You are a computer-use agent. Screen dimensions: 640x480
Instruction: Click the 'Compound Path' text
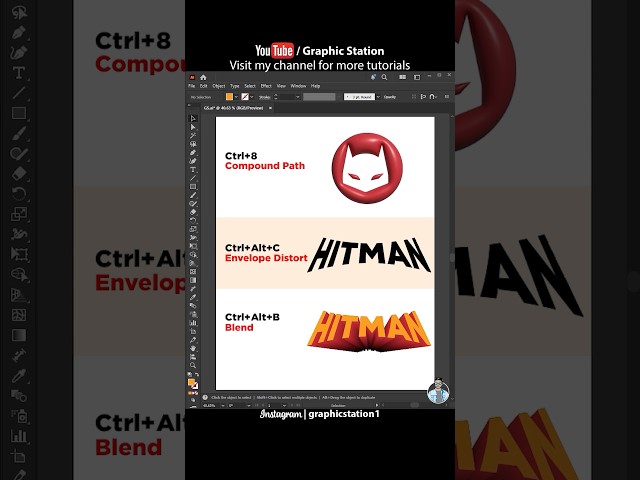(264, 166)
